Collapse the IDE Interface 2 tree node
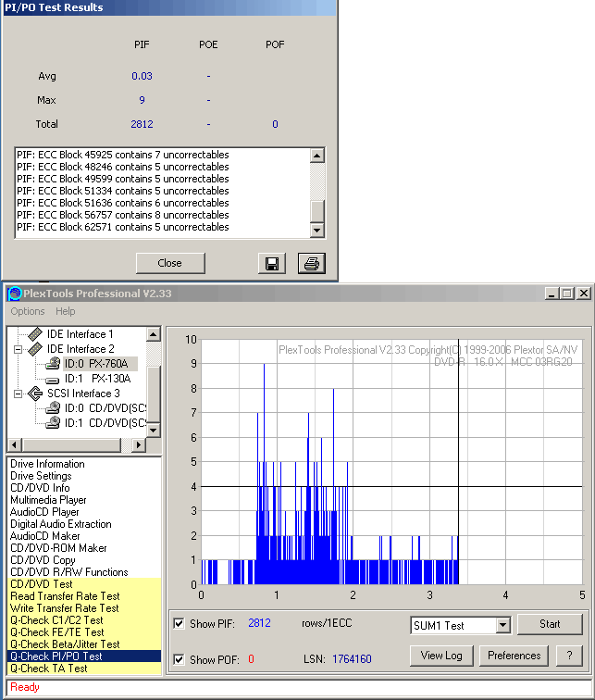Viewport: 595px width, 700px height. (18, 349)
